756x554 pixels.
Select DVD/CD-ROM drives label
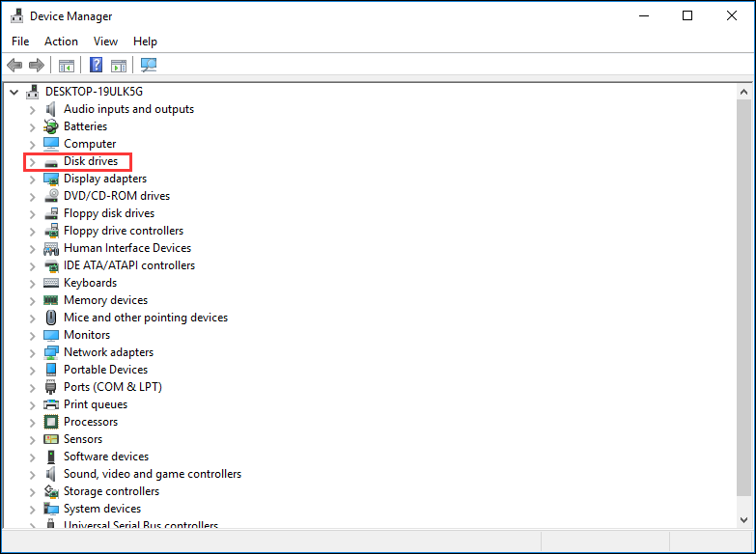click(117, 196)
